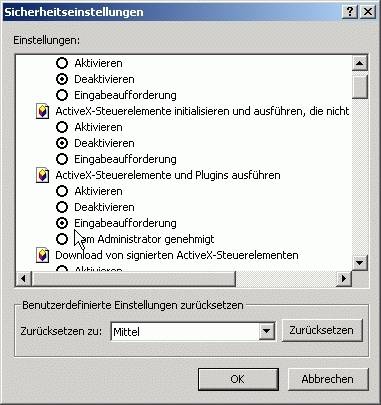
Task: Click the icon beside 'ActiveX-Steuerelemente und Plugins ausführen'
Action: [42, 175]
